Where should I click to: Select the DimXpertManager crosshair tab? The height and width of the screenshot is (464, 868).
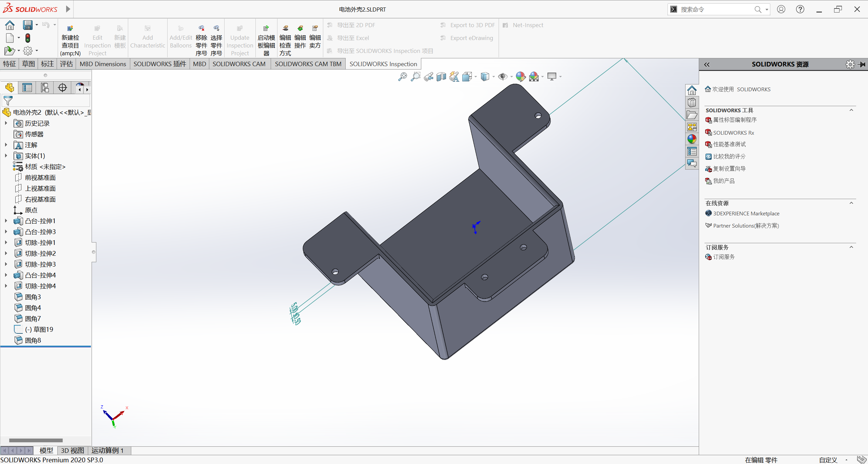click(62, 88)
